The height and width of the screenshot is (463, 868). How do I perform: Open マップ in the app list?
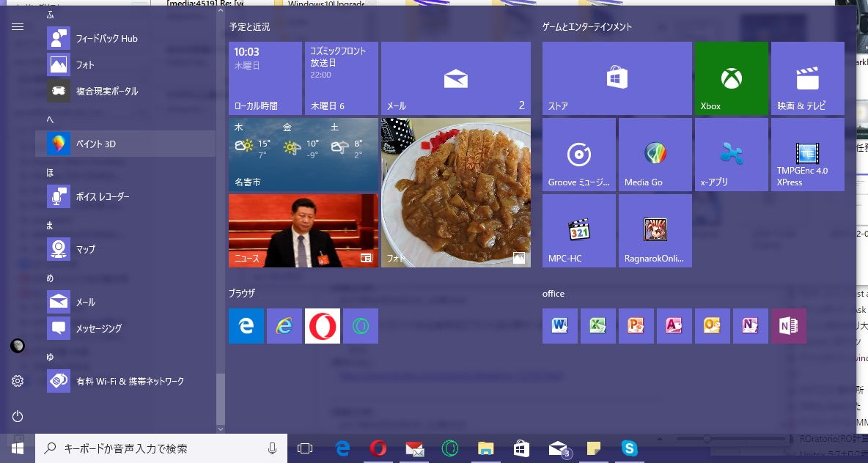coord(125,249)
